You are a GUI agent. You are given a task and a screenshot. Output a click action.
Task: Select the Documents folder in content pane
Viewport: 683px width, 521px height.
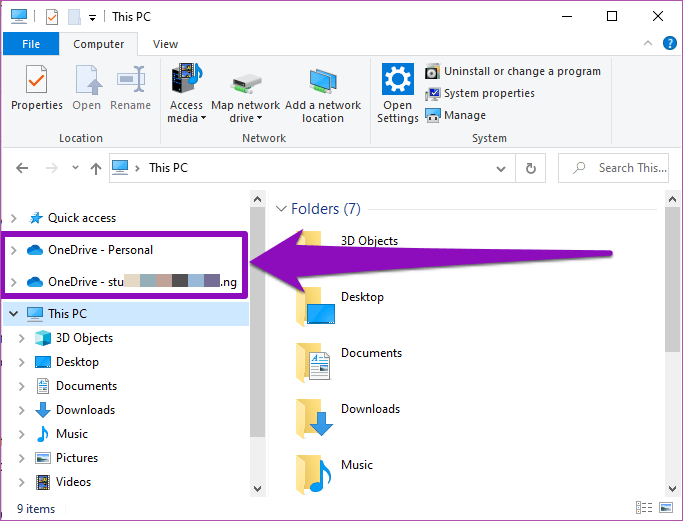pyautogui.click(x=348, y=363)
